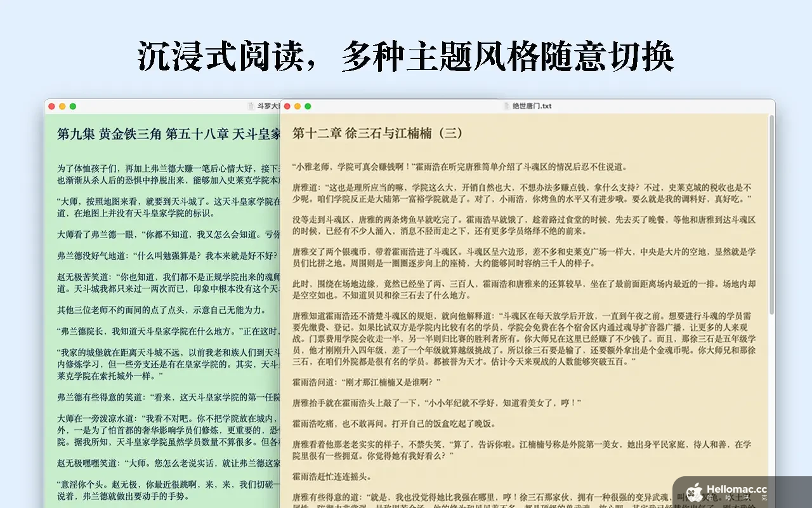The image size is (812, 508).
Task: Click green window paragraph starting "大师在一旁泼凉水道"
Action: (169, 429)
